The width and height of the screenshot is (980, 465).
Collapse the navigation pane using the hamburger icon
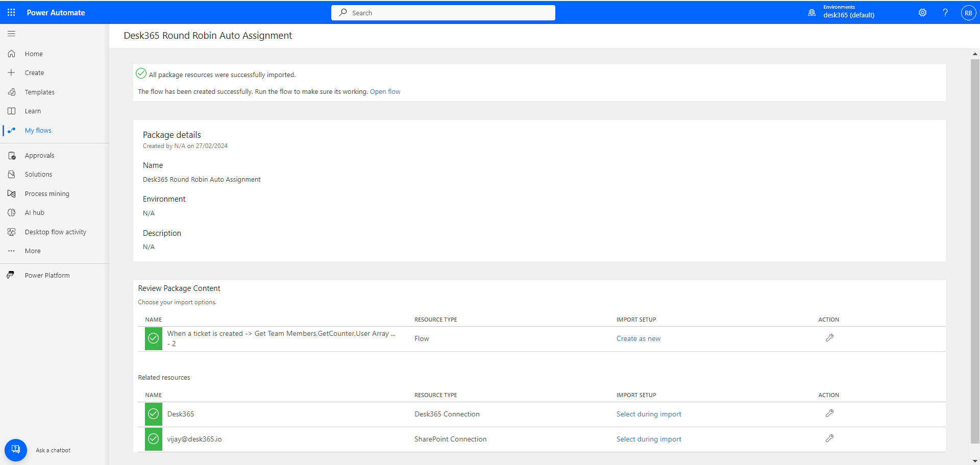click(11, 33)
